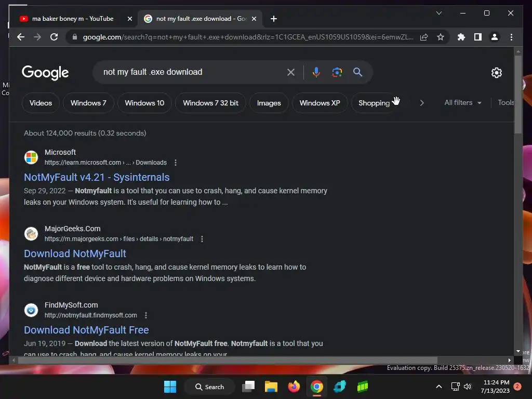Bookmark this page with the star
Viewport: 532px width, 399px height.
[x=441, y=37]
